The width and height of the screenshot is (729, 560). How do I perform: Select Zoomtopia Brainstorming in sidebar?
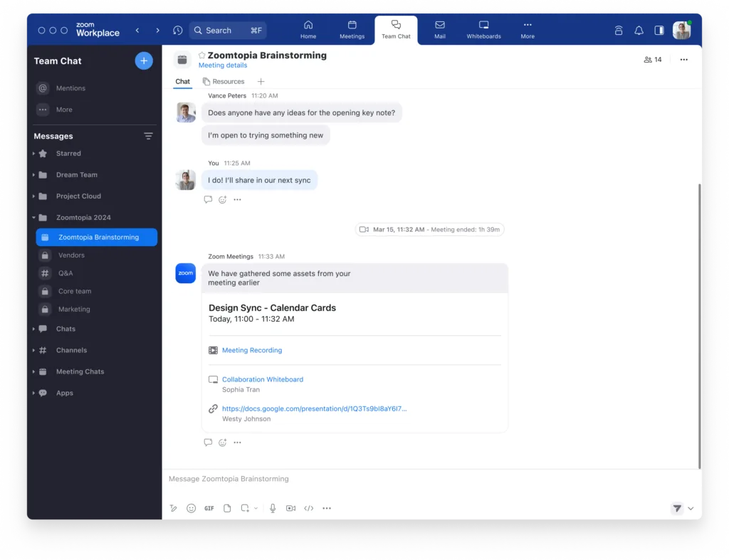(x=96, y=237)
